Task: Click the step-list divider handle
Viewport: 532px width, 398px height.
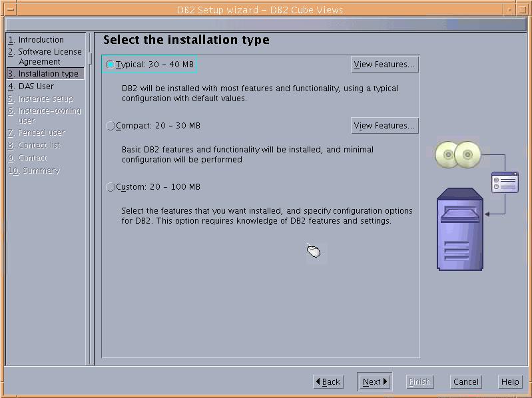Action: pos(90,59)
